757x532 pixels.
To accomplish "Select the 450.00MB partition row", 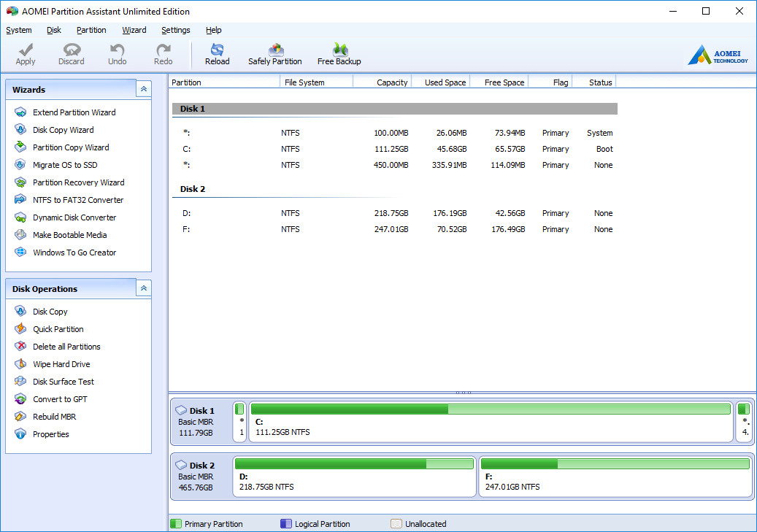I will 394,165.
